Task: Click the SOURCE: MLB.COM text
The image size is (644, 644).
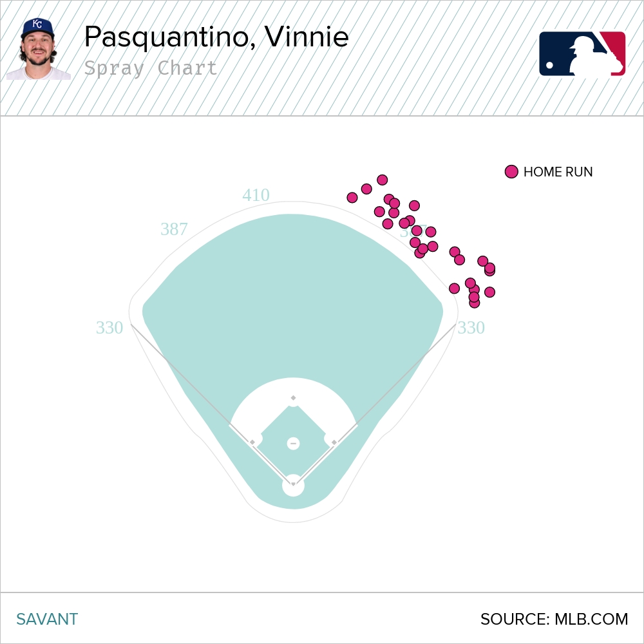Action: pyautogui.click(x=554, y=620)
